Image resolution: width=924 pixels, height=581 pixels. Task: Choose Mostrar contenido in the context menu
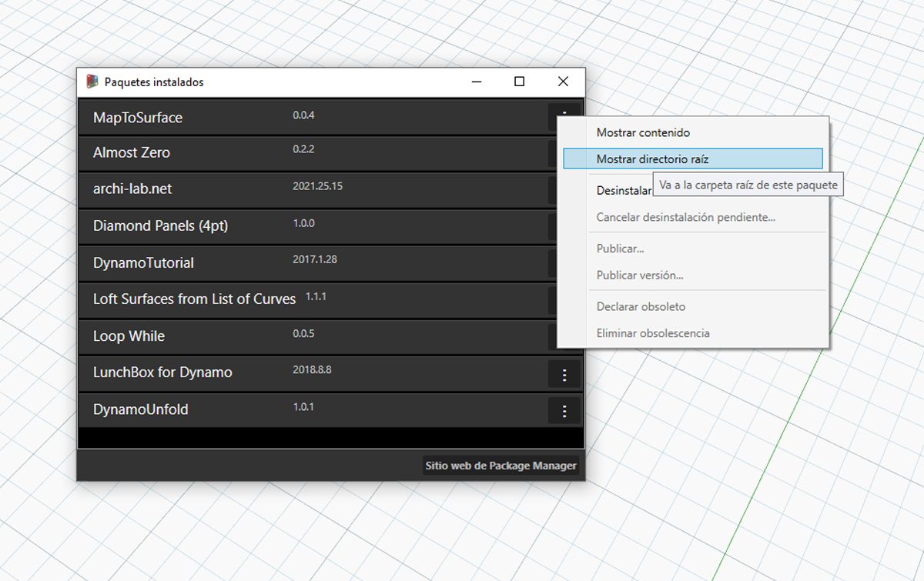pos(693,132)
